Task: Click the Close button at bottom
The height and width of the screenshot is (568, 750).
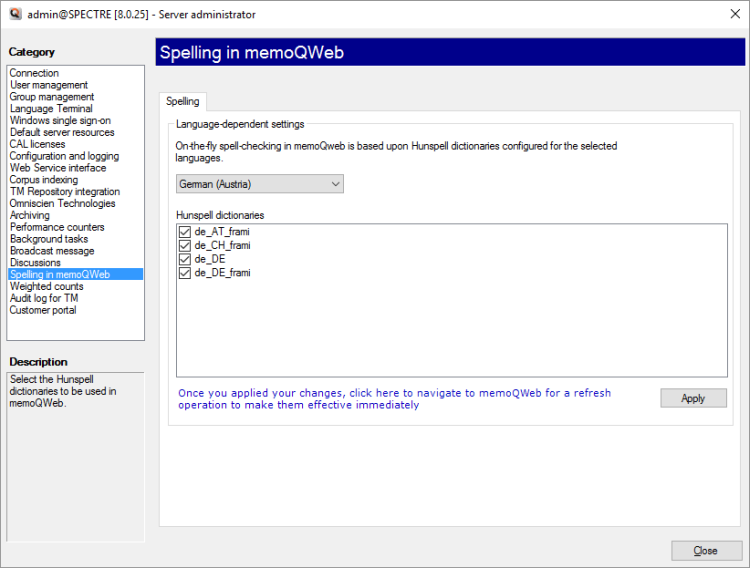Action: (x=706, y=551)
